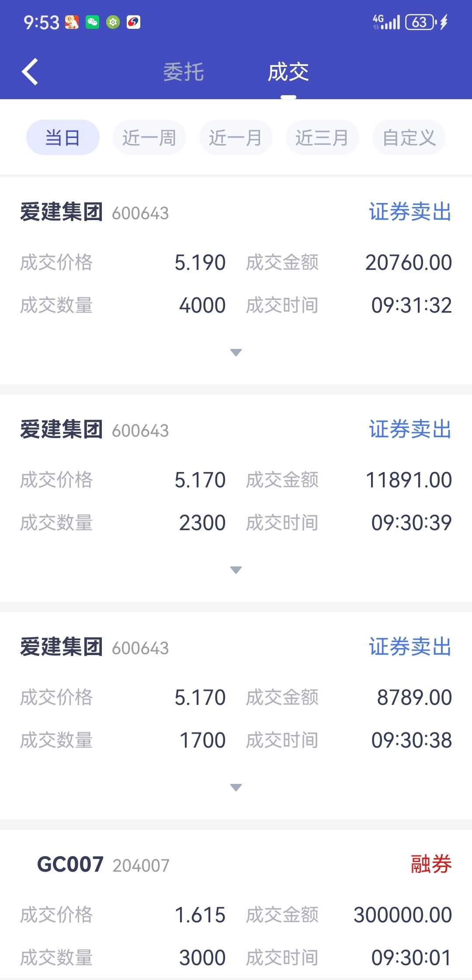The image size is (472, 980).
Task: Tap the red-blue swirl notification icon
Action: (x=133, y=22)
